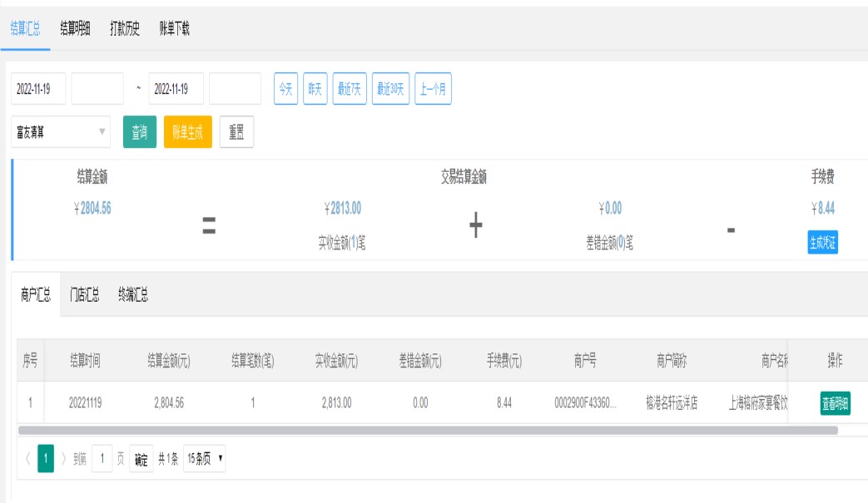The height and width of the screenshot is (503, 868).
Task: Choose the 最近30天 date range
Action: tap(390, 89)
